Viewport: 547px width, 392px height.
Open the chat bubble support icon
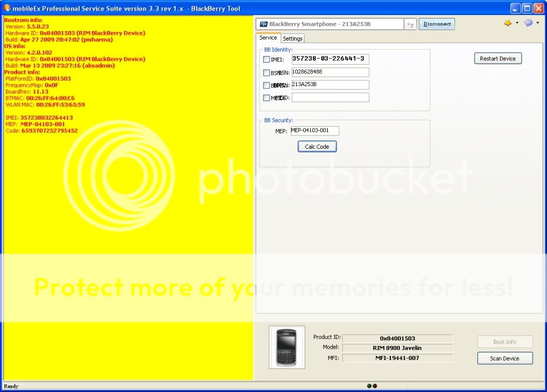[x=528, y=23]
